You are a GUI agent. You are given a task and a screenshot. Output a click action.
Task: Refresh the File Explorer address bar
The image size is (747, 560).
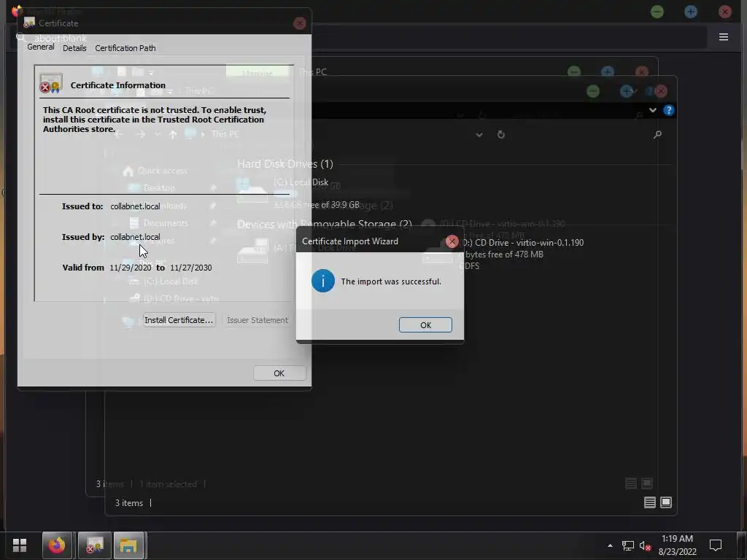(x=500, y=135)
